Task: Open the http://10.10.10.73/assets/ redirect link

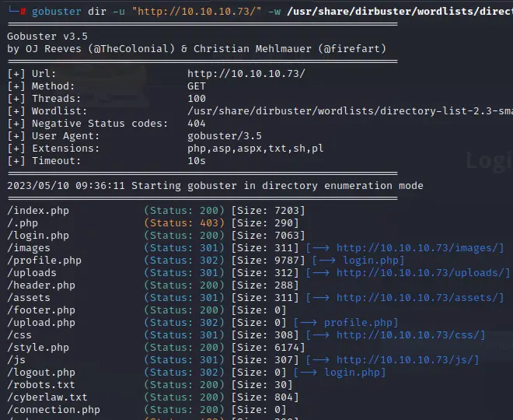Action: [x=417, y=298]
